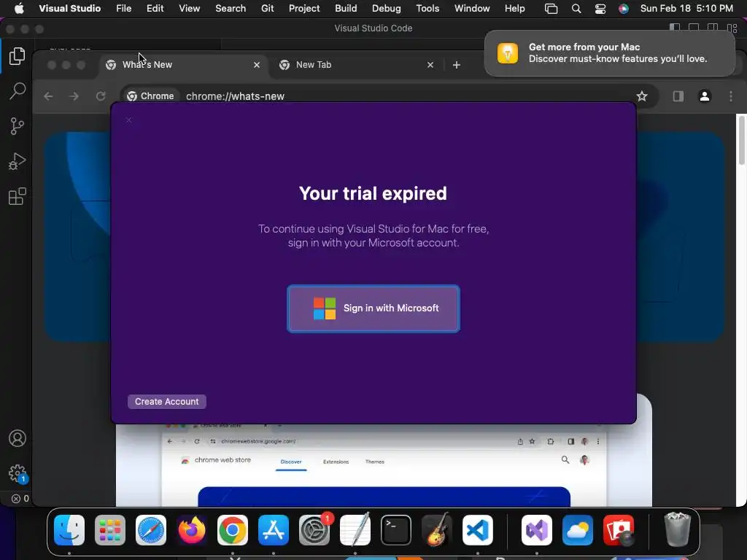
Task: Open Run and Debug view in VS Code
Action: pyautogui.click(x=18, y=161)
